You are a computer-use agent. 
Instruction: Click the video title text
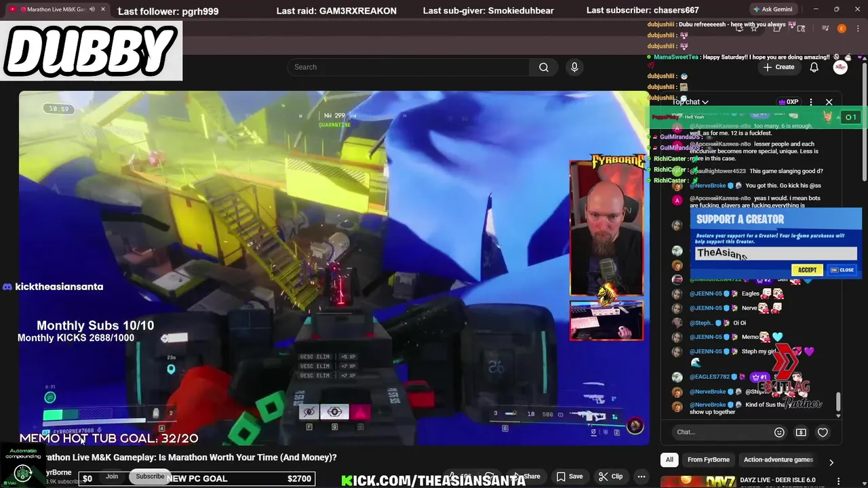point(191,457)
